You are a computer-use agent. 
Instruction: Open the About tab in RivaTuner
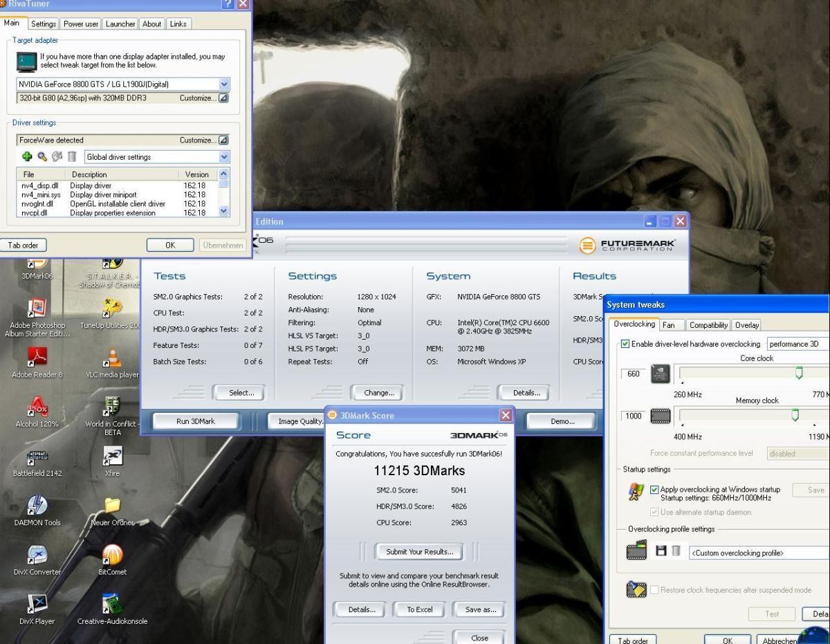[x=151, y=24]
